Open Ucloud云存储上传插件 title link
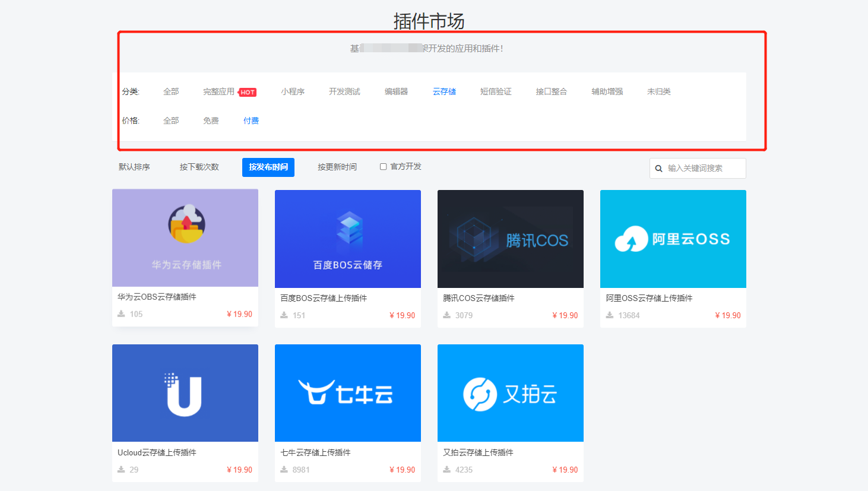Viewport: 868px width, 491px height. click(x=157, y=452)
